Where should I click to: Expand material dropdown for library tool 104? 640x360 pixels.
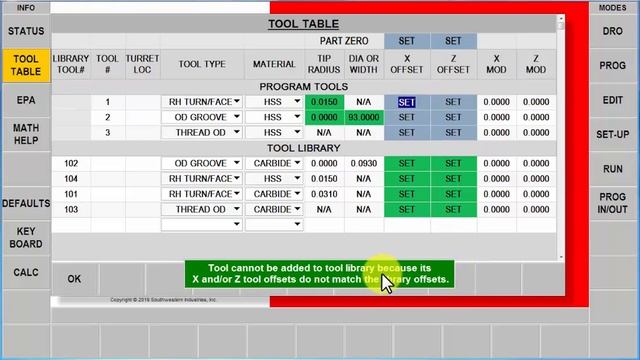pos(298,178)
